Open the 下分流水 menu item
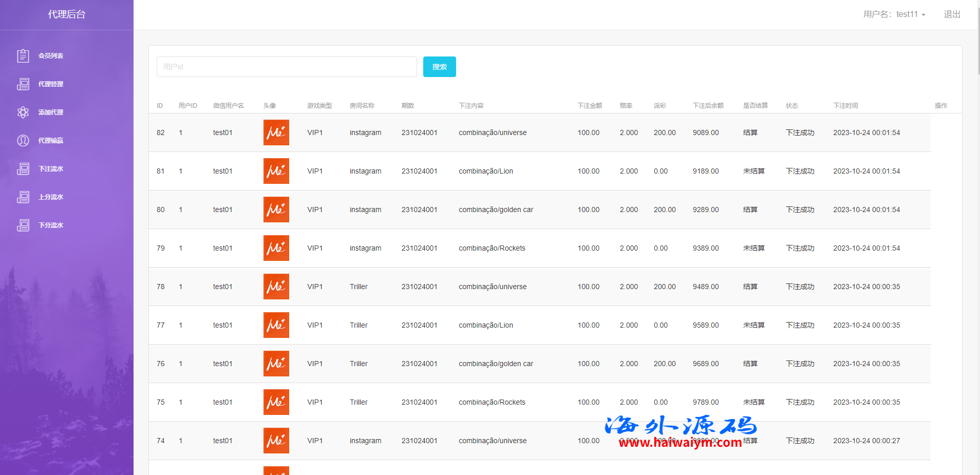980x475 pixels. click(x=50, y=225)
